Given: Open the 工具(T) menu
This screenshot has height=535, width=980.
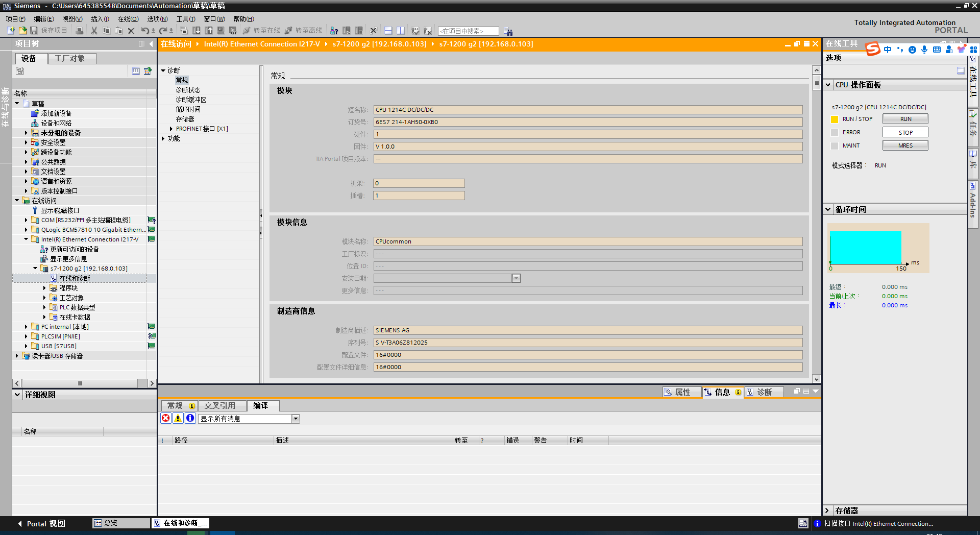Looking at the screenshot, I should point(186,19).
